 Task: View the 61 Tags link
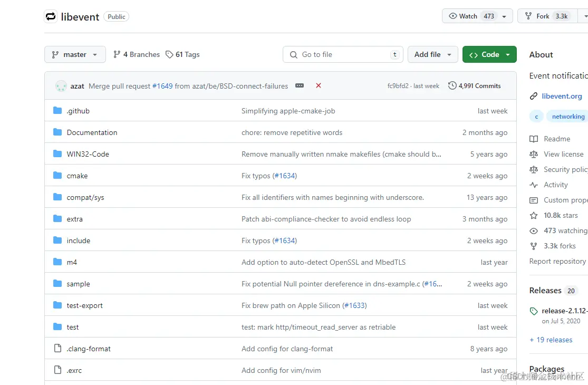pyautogui.click(x=182, y=54)
